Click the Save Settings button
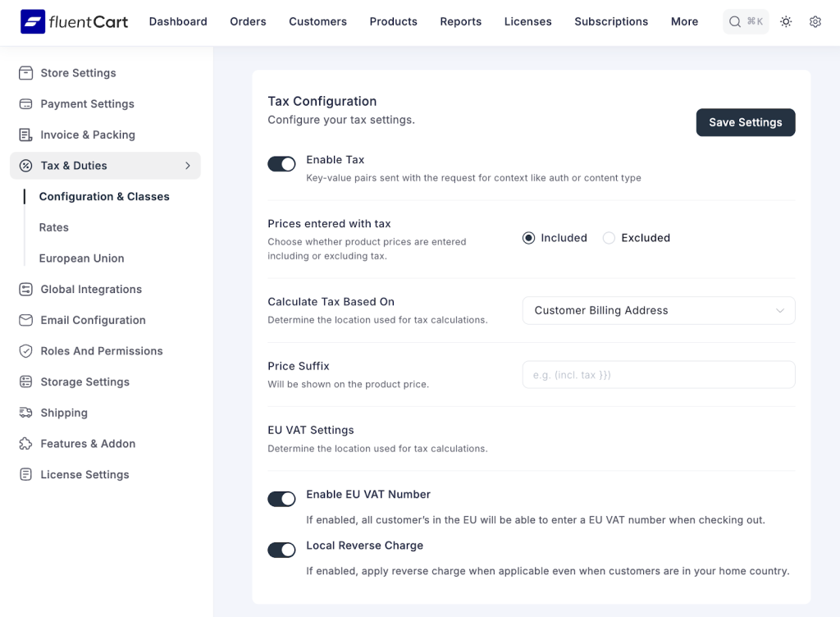This screenshot has height=617, width=840. (x=745, y=122)
